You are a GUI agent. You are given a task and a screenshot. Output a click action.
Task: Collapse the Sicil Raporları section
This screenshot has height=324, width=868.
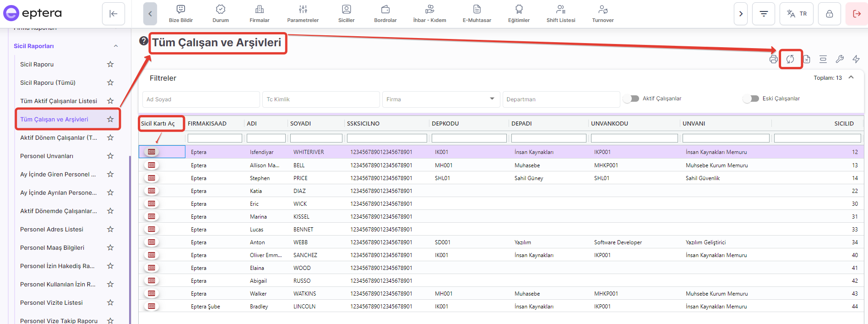point(116,46)
